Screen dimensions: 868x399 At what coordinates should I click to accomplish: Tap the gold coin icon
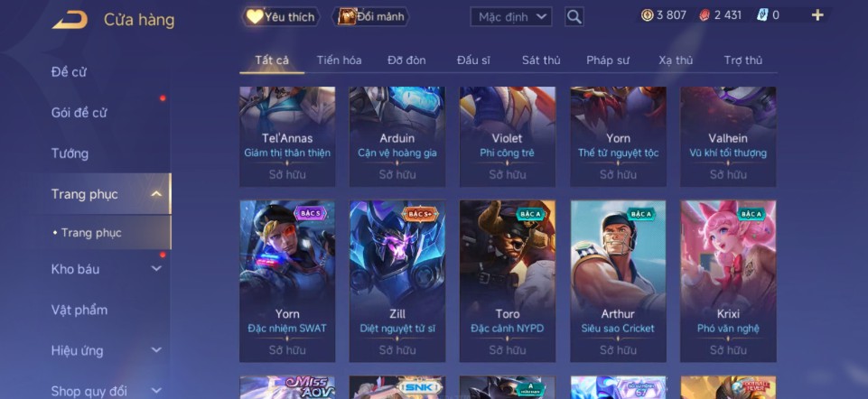coord(647,15)
